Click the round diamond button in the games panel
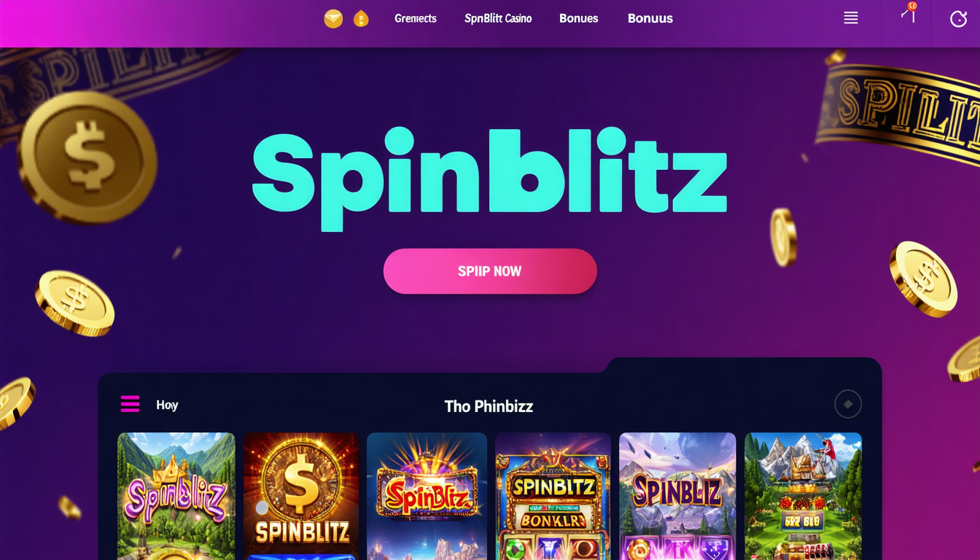The width and height of the screenshot is (980, 560). tap(848, 404)
